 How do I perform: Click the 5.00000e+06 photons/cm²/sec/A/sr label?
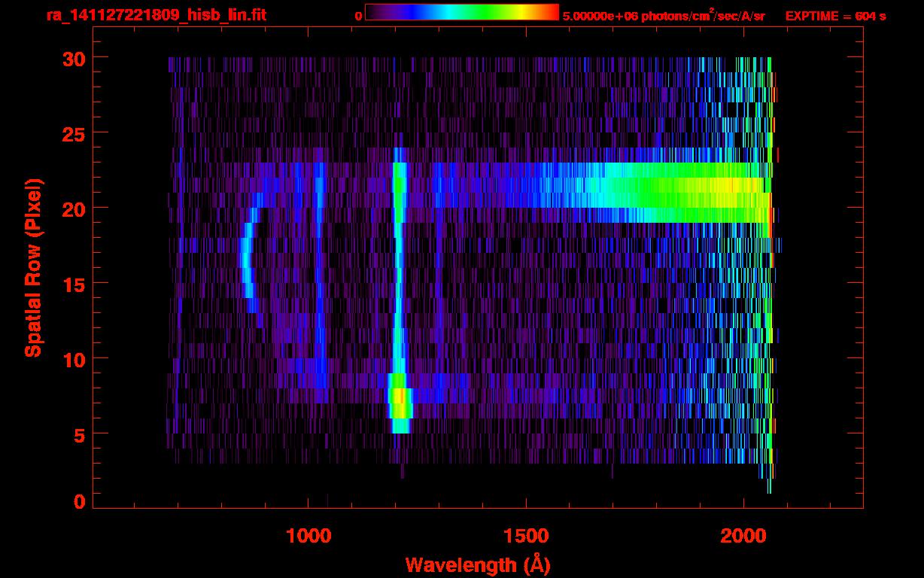pos(664,15)
